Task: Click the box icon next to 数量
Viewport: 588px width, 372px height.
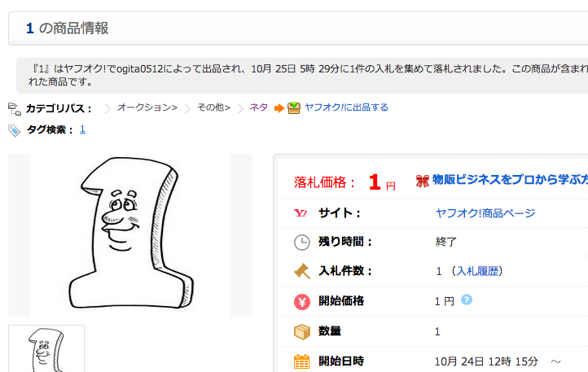Action: (x=302, y=331)
